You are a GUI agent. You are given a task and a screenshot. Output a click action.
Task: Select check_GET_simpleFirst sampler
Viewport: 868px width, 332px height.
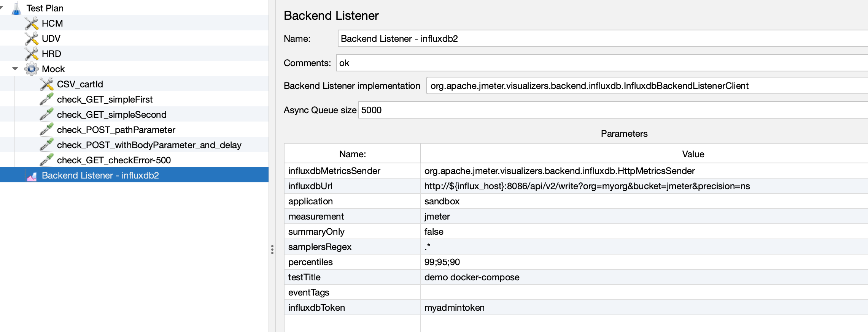coord(105,100)
